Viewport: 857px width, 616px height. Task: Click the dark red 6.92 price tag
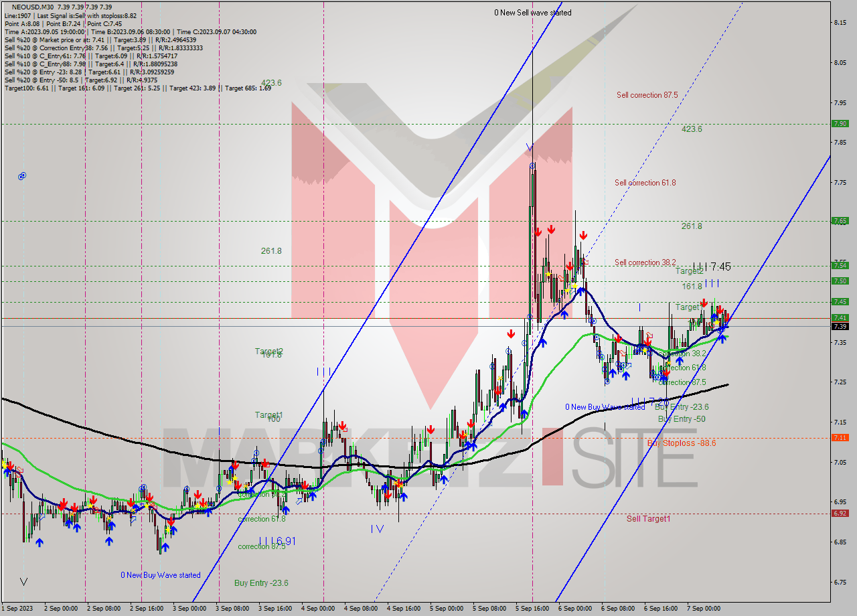click(x=840, y=513)
